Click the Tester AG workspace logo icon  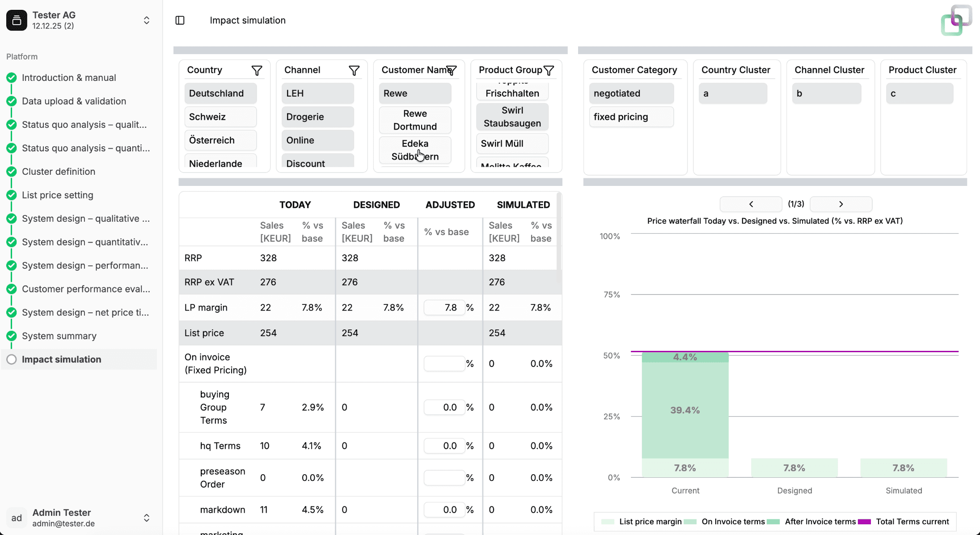(x=17, y=20)
